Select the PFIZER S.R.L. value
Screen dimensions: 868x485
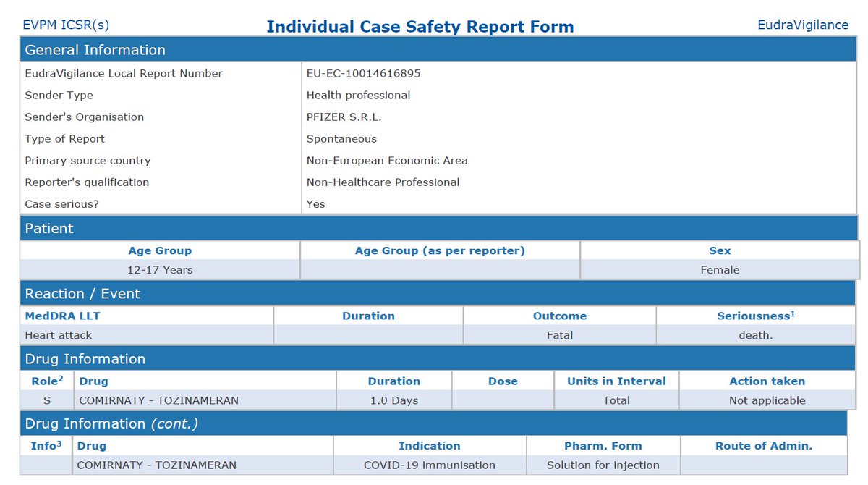point(344,117)
